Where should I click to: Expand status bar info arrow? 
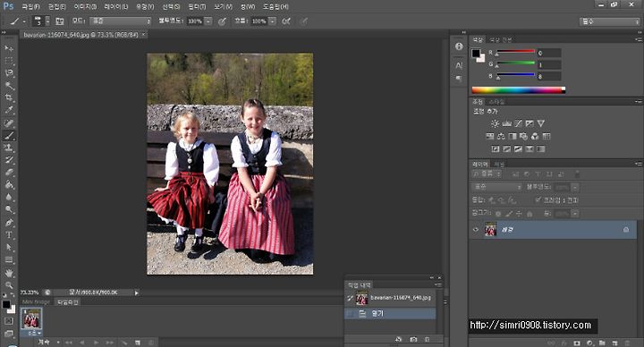coord(137,292)
